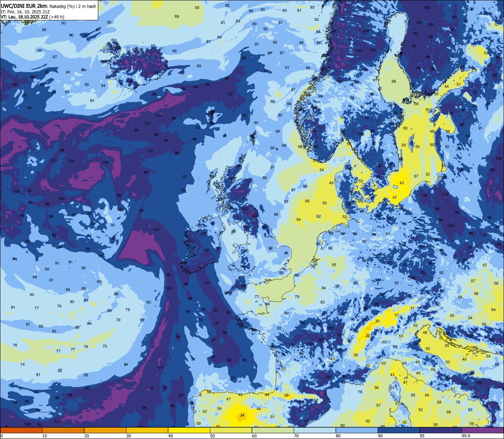Click the VT: Lau. 18.10.2025 22Z line
Viewport: 504px width, 439px height.
click(x=24, y=17)
